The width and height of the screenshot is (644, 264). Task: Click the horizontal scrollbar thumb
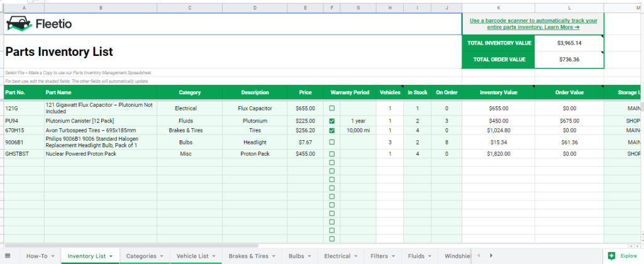pyautogui.click(x=131, y=246)
